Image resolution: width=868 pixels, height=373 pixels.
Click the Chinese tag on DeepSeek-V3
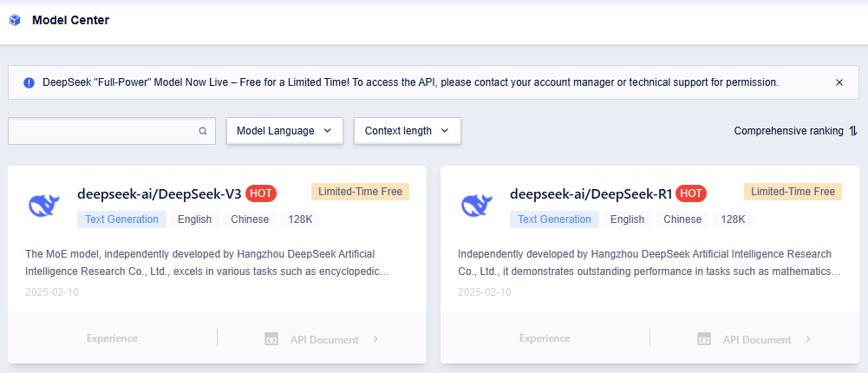coord(250,219)
